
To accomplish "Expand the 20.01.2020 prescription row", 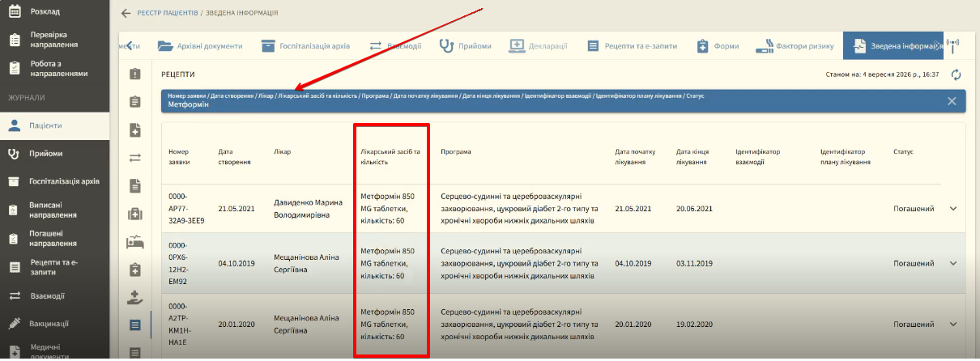I will [x=952, y=318].
